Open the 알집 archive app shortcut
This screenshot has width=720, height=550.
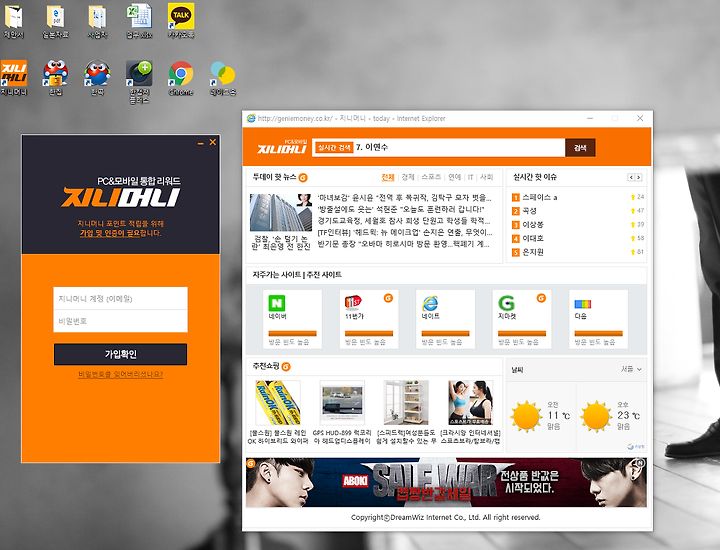(x=55, y=78)
